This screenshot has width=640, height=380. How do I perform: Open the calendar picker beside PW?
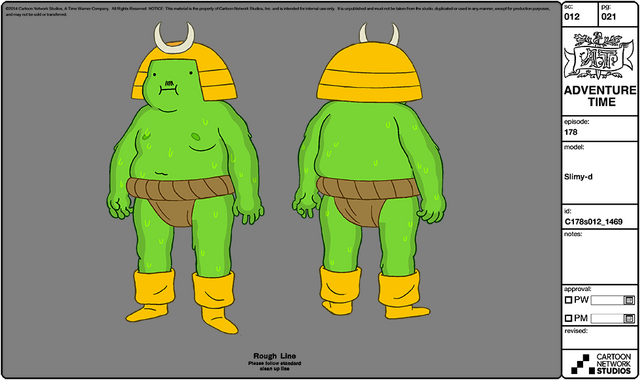(x=629, y=300)
